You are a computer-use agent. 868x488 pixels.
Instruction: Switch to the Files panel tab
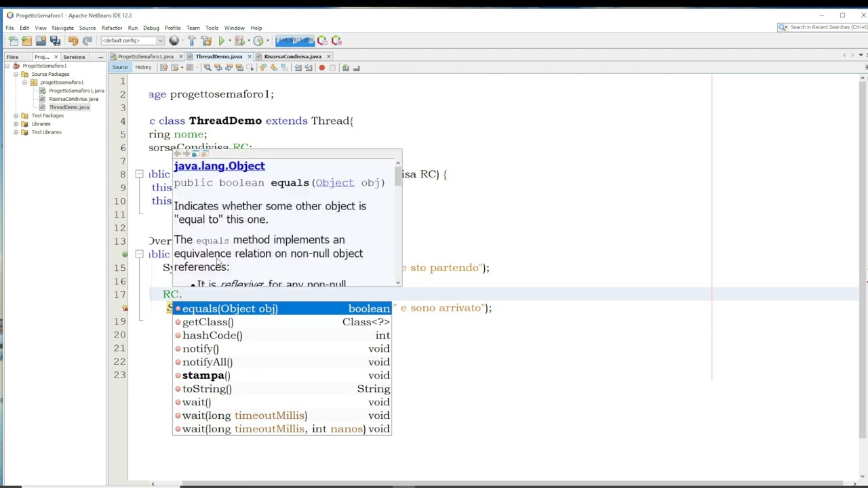click(x=12, y=57)
